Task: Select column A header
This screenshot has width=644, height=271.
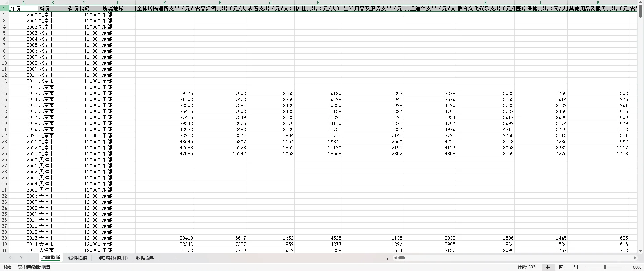Action: 23,3
